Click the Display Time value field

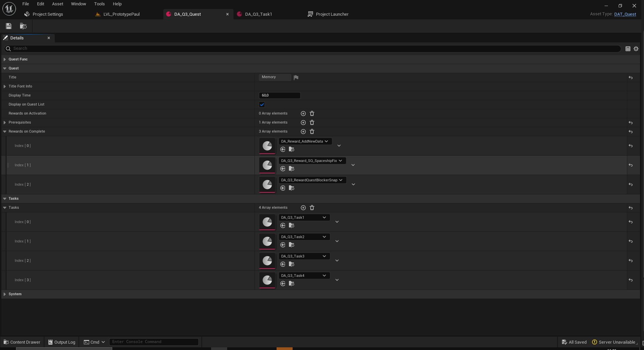(x=279, y=96)
